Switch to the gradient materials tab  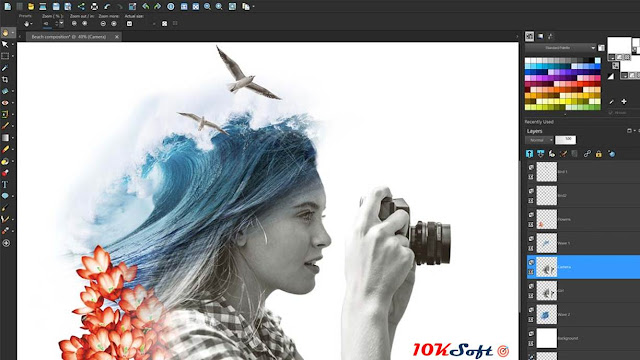(540, 36)
